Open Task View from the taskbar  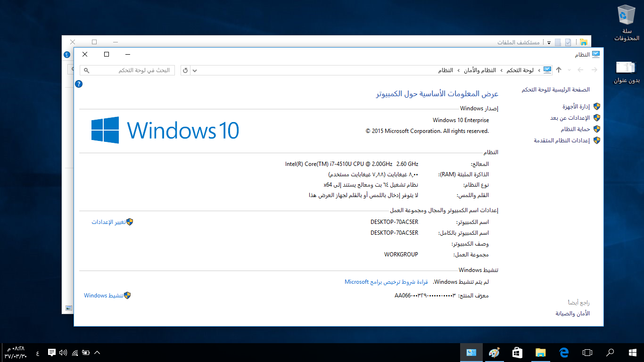tap(587, 353)
